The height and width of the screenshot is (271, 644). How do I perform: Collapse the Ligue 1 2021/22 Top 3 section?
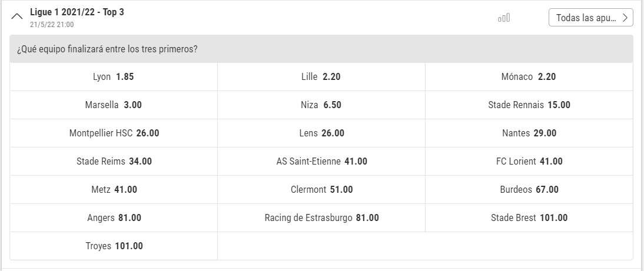click(17, 17)
